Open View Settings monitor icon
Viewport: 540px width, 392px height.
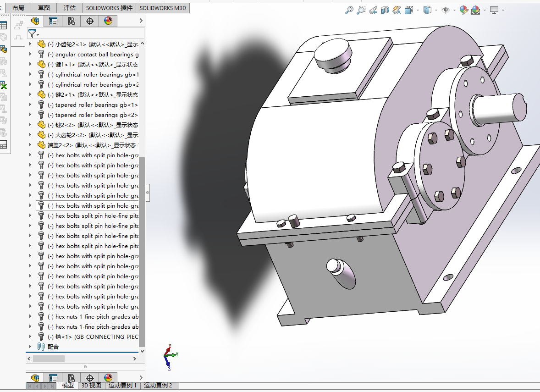click(494, 10)
